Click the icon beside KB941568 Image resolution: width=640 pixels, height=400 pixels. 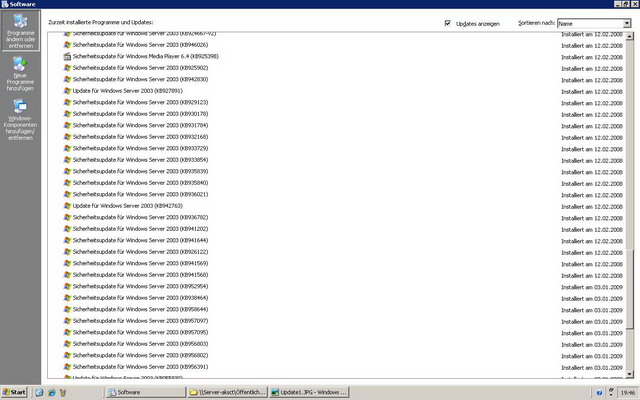click(x=67, y=275)
